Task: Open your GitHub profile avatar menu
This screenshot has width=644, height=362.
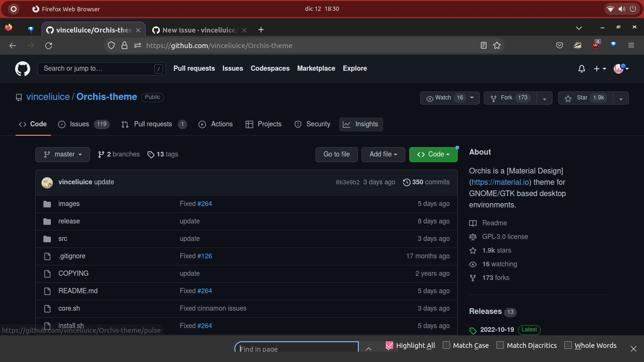Action: pos(619,68)
